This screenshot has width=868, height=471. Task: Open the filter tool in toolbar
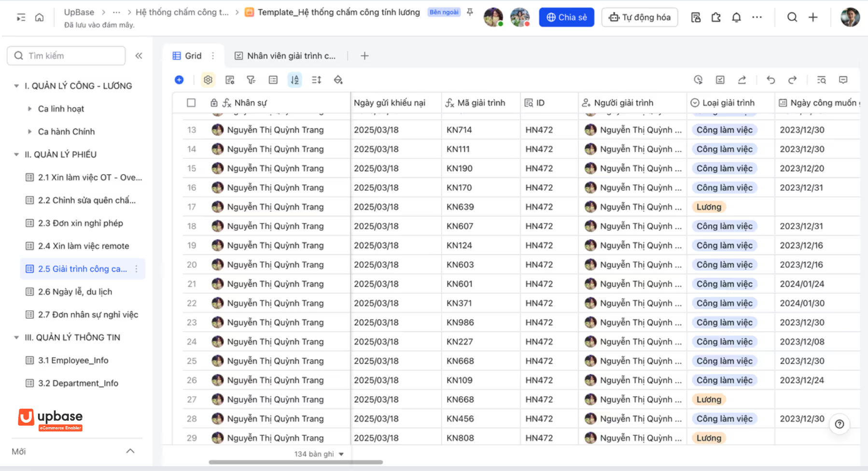pos(251,80)
